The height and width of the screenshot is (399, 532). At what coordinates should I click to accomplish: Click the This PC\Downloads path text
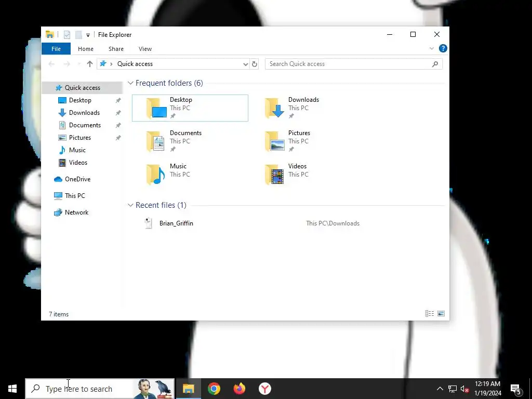click(x=332, y=223)
